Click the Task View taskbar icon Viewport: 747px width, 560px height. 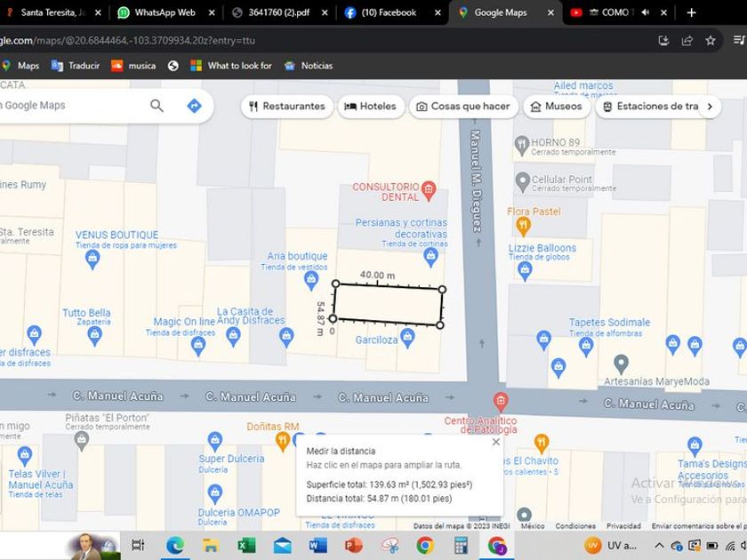click(138, 545)
